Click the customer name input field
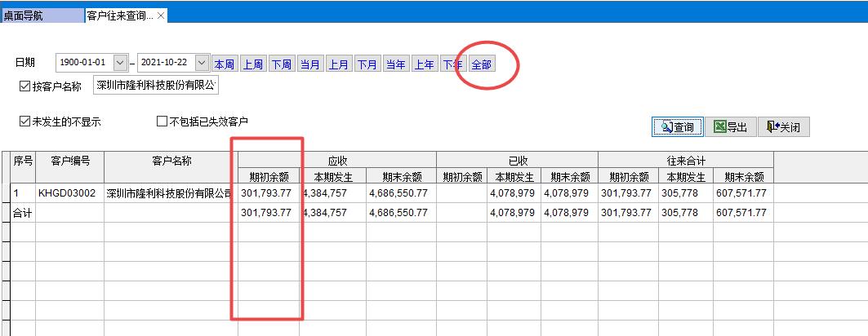The width and height of the screenshot is (868, 336). point(155,85)
